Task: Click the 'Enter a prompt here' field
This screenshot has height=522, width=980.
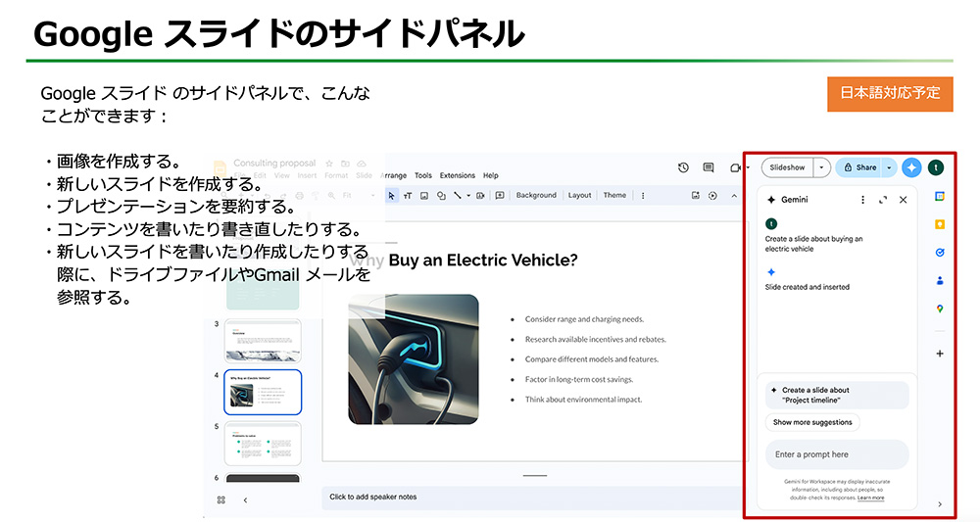Action: [837, 454]
